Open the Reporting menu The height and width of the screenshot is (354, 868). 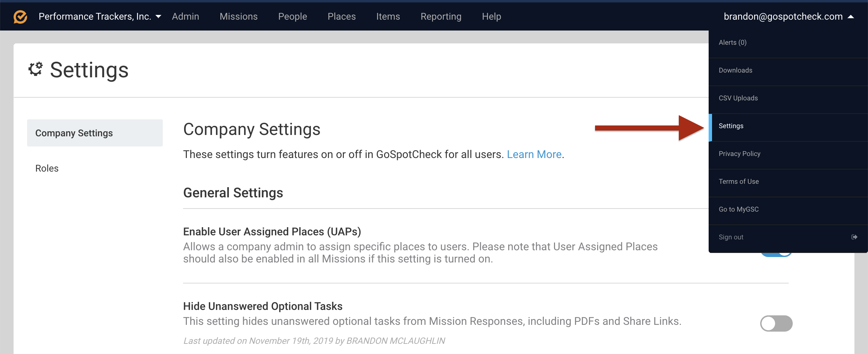tap(441, 17)
